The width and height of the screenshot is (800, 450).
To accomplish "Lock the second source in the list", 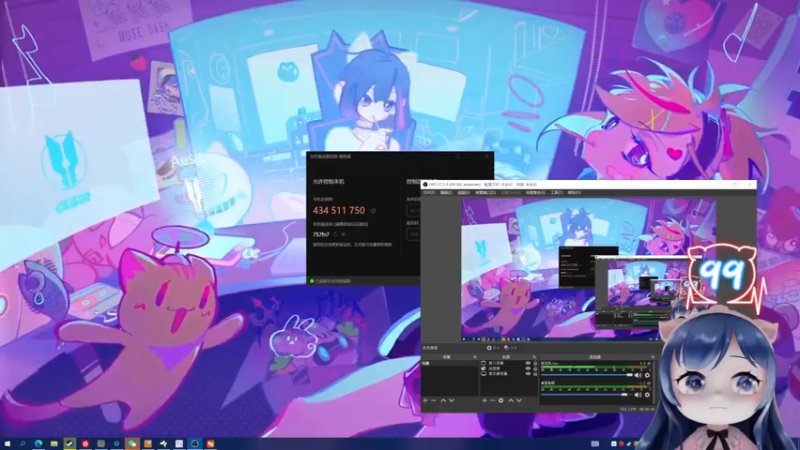I will tap(535, 368).
